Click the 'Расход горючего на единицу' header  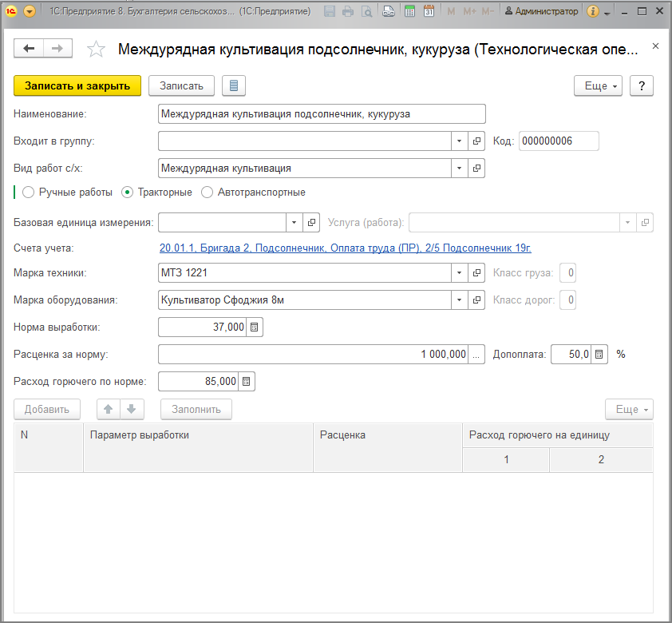[x=558, y=435]
